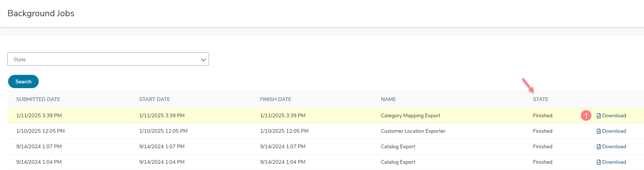Click file icon for 1:04 PM Catalog Export
This screenshot has width=644, height=170.
[x=599, y=162]
